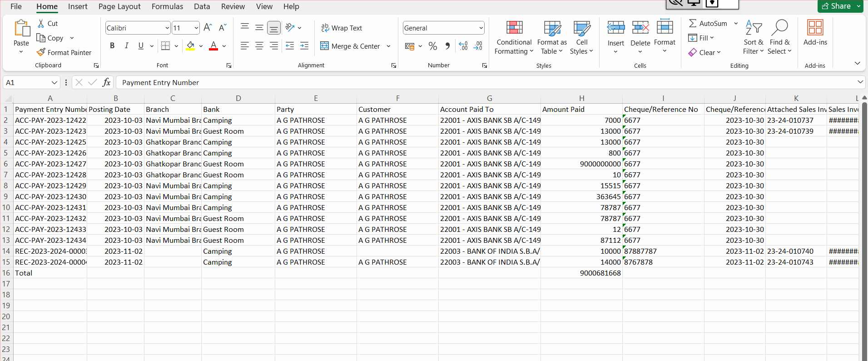Toggle Wrap Text for the cell

pyautogui.click(x=342, y=28)
